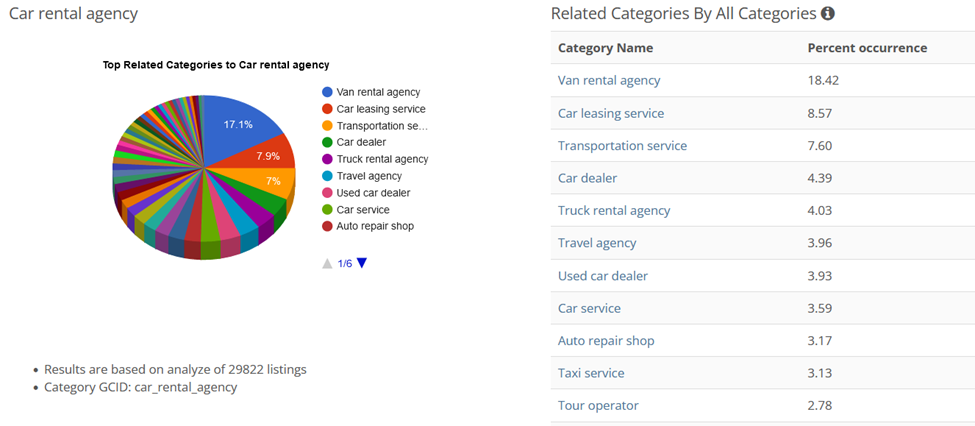
Task: Open the Car leasing service table link
Action: pos(610,113)
